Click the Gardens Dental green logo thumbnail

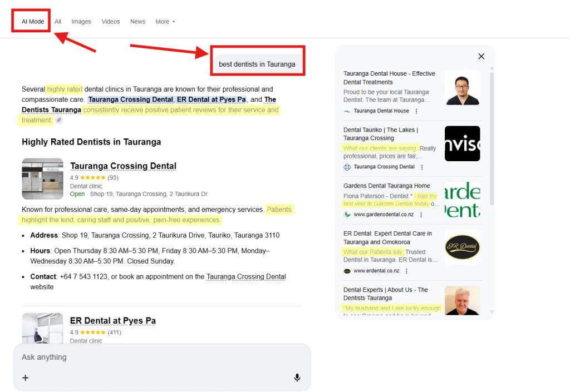coord(463,200)
